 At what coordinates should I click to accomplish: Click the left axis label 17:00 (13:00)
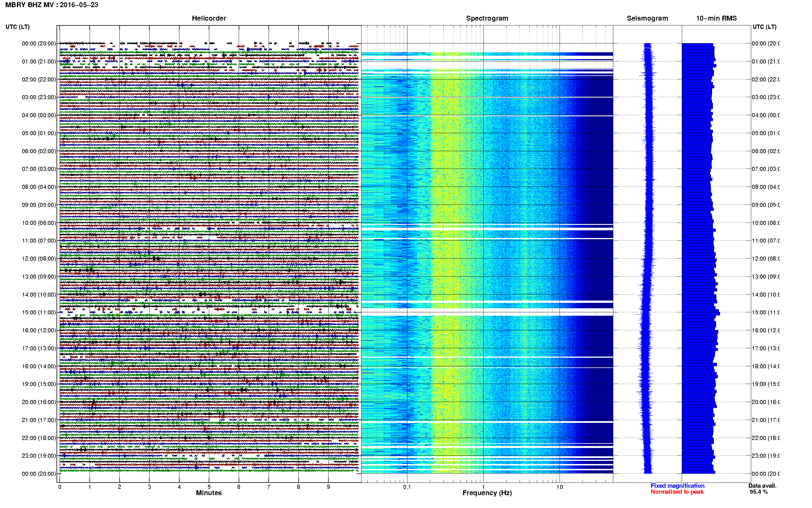(39, 348)
